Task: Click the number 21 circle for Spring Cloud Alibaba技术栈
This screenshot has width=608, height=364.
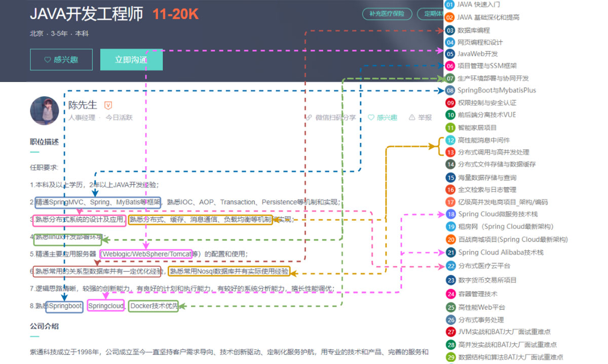Action: (x=451, y=252)
